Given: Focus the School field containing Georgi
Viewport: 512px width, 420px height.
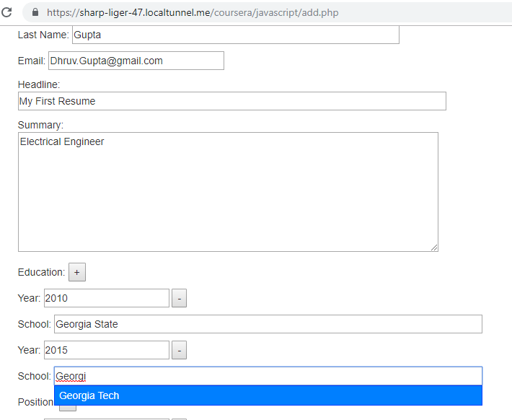Looking at the screenshot, I should coord(268,376).
